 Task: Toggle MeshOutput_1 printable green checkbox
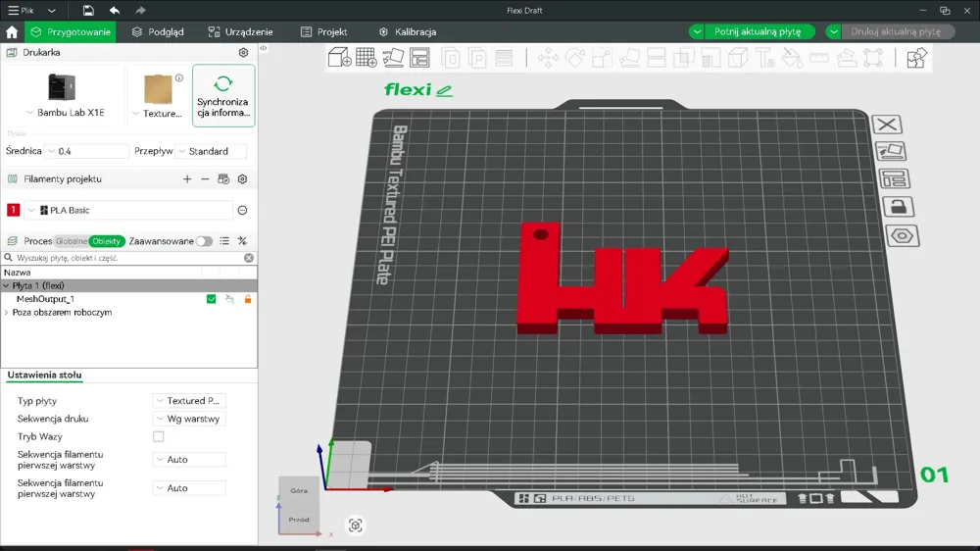pos(212,299)
